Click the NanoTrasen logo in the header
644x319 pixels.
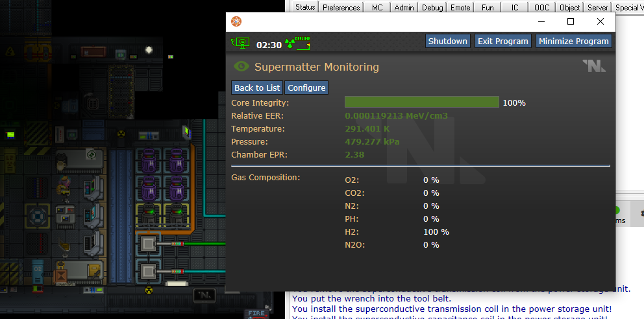pos(593,66)
